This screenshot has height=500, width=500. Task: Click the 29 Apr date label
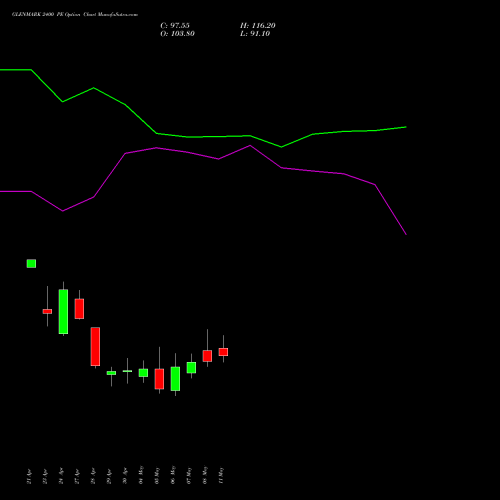click(x=109, y=477)
